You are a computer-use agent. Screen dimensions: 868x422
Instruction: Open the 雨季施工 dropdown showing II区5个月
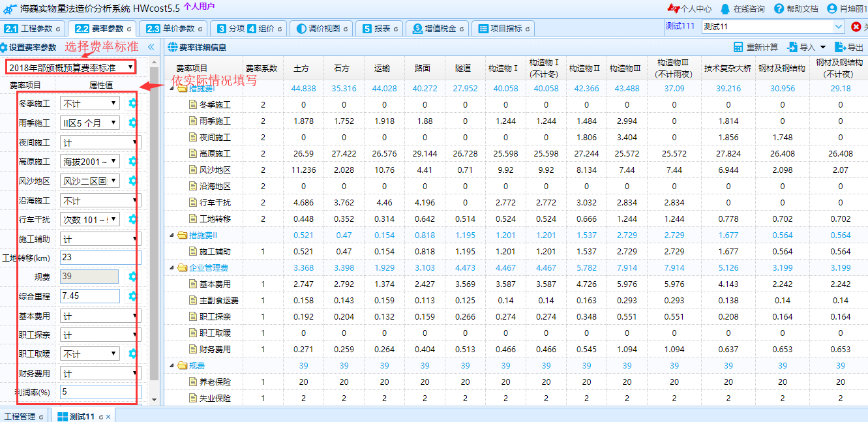point(90,123)
